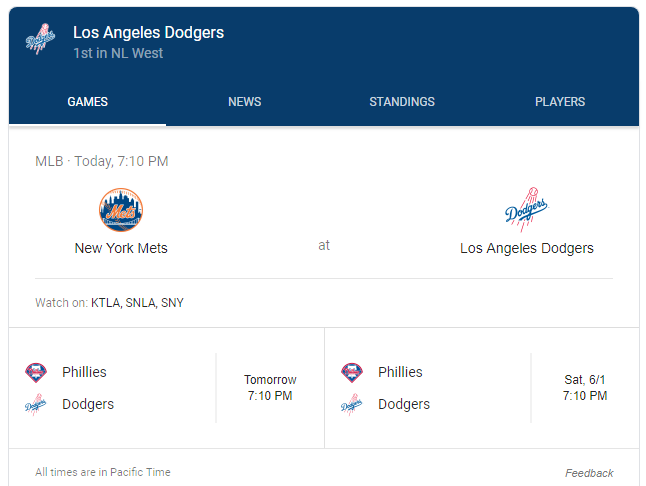The image size is (646, 486).
Task: Click the Dodgers logo in Saturday's game
Action: (x=352, y=405)
